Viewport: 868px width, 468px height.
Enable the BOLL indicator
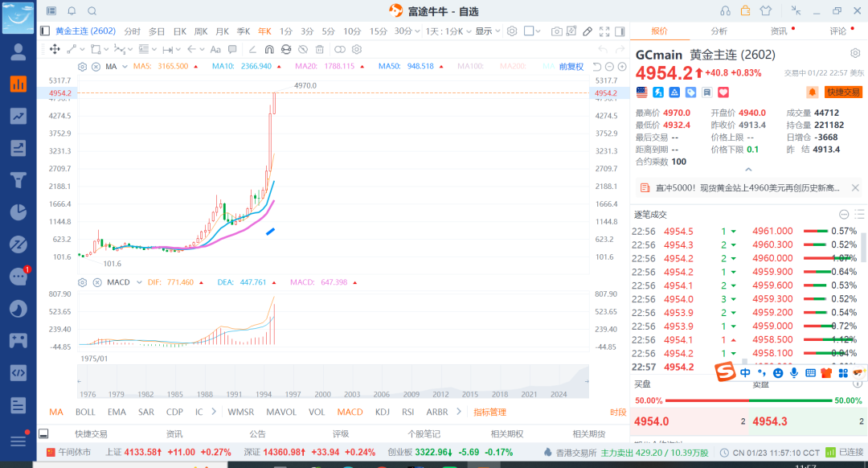pos(85,412)
